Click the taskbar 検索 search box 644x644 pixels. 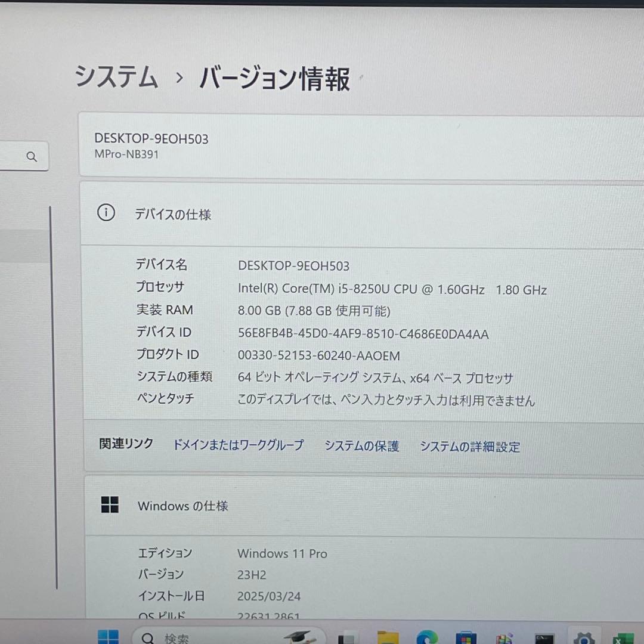tap(228, 637)
